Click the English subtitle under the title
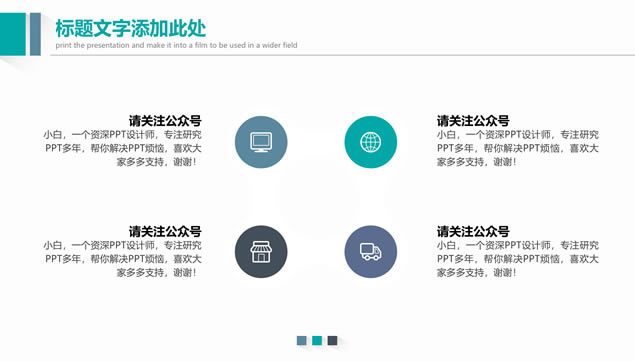Screen dimensions: 635x361 pos(176,45)
